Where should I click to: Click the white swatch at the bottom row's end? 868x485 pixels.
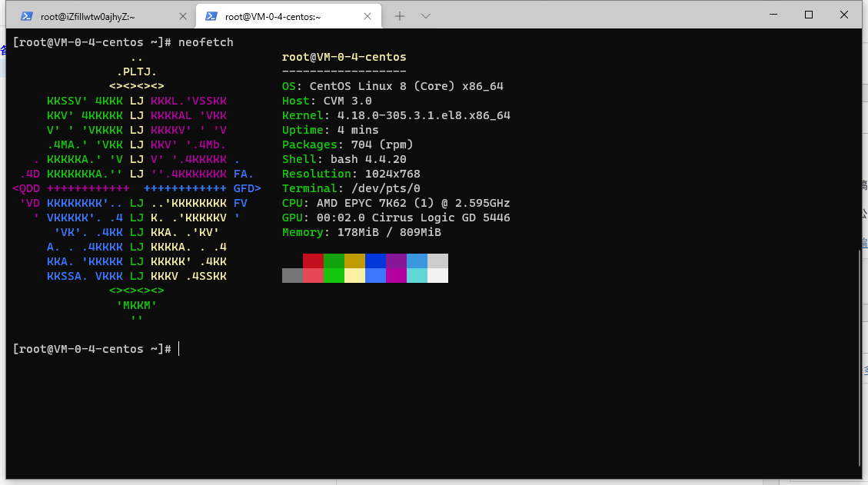coord(437,275)
